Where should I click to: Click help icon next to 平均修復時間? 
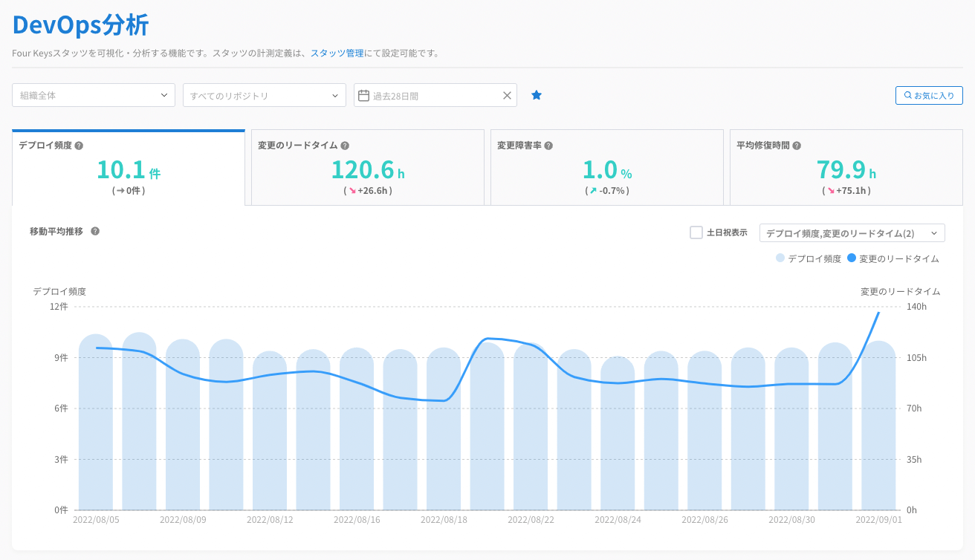797,146
